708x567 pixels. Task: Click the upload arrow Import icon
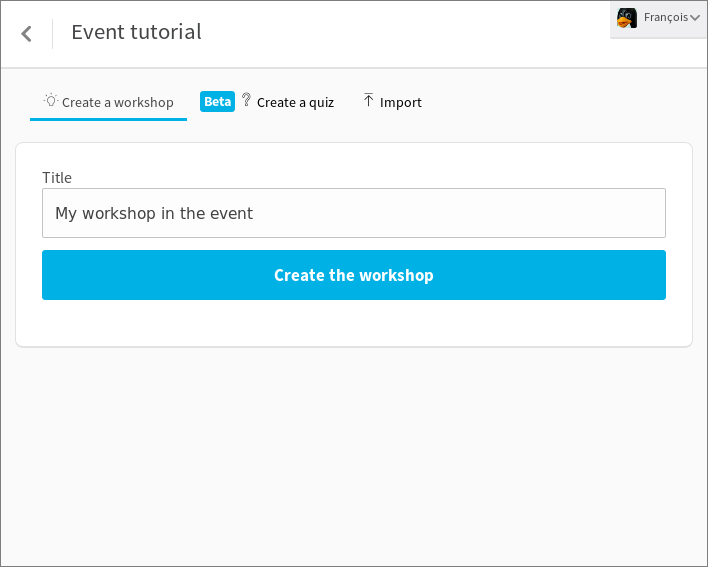coord(368,100)
